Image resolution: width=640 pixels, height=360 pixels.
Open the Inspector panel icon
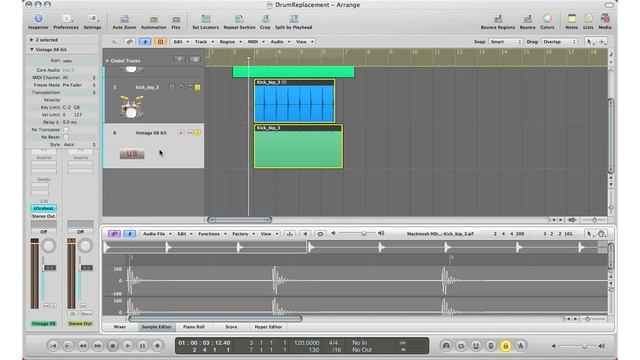tap(38, 19)
